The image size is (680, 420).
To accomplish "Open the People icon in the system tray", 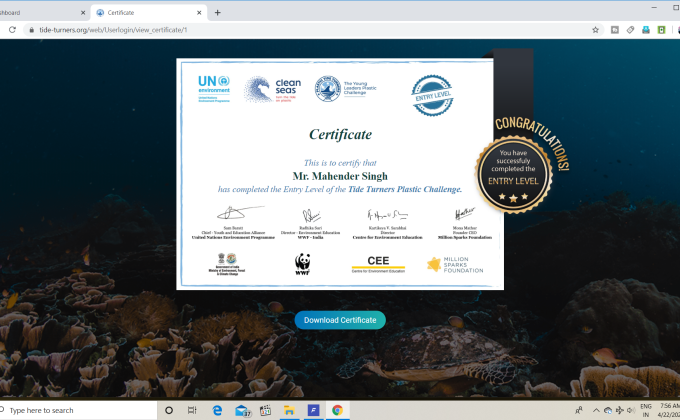I will (579, 410).
